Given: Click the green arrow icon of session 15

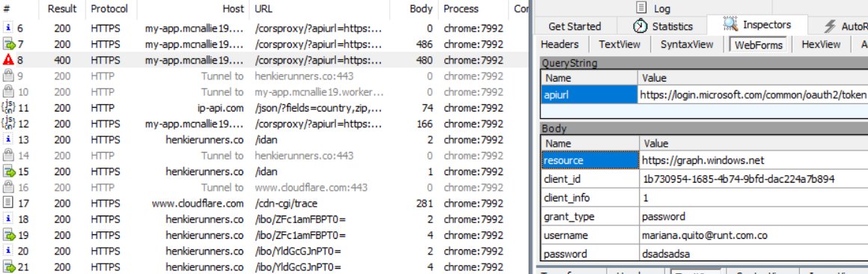Looking at the screenshot, I should [9, 171].
